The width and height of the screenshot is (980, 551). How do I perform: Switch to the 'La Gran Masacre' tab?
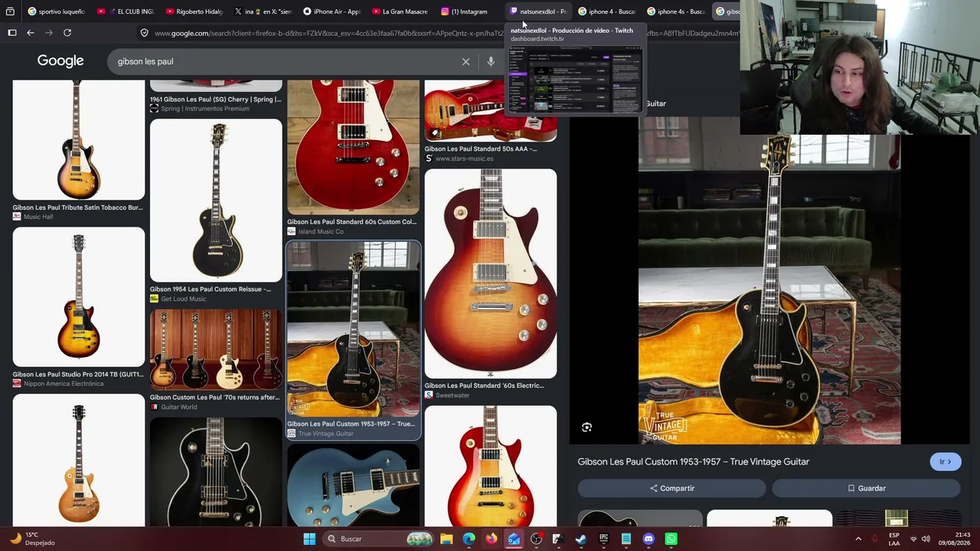point(400,11)
